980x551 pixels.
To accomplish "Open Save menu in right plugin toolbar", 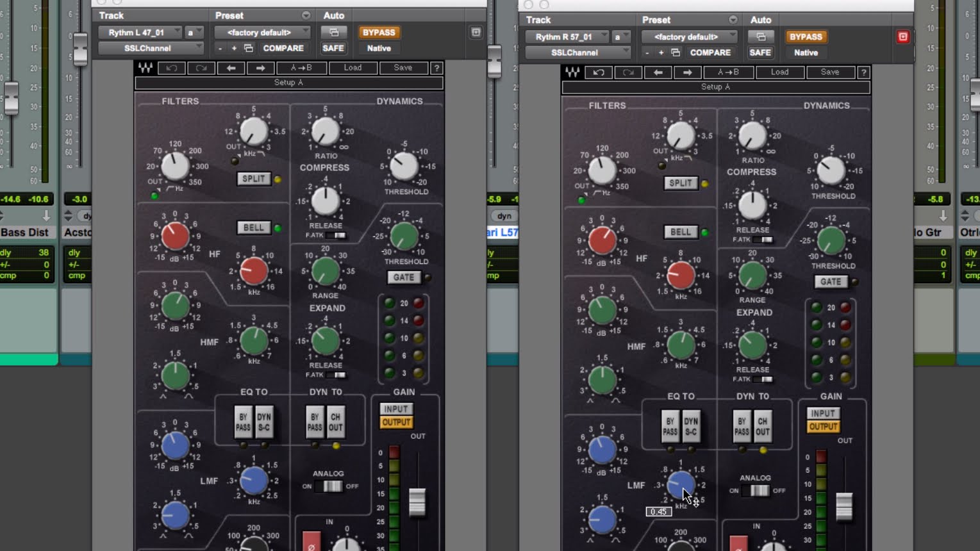I will tap(830, 72).
